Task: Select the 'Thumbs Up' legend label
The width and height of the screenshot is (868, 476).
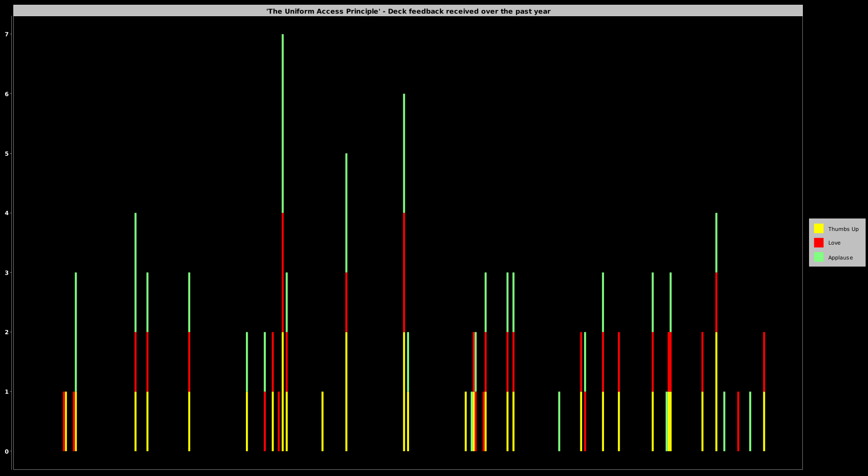Action: (x=843, y=229)
